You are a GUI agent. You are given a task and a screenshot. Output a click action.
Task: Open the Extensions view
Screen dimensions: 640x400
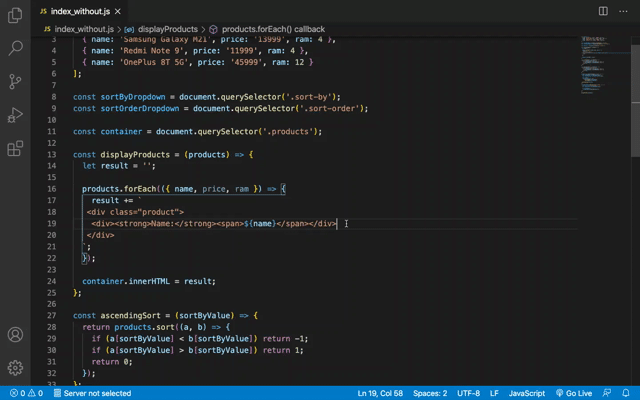15,149
